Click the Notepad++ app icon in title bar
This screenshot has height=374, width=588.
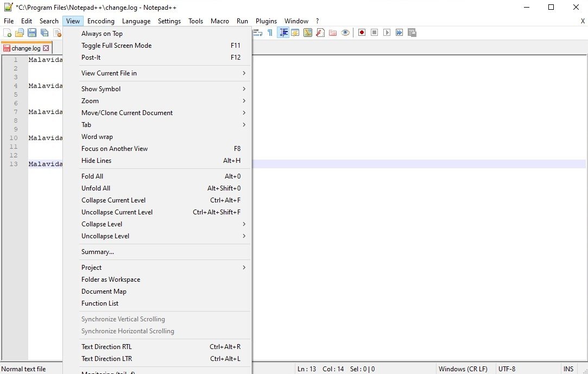point(8,7)
